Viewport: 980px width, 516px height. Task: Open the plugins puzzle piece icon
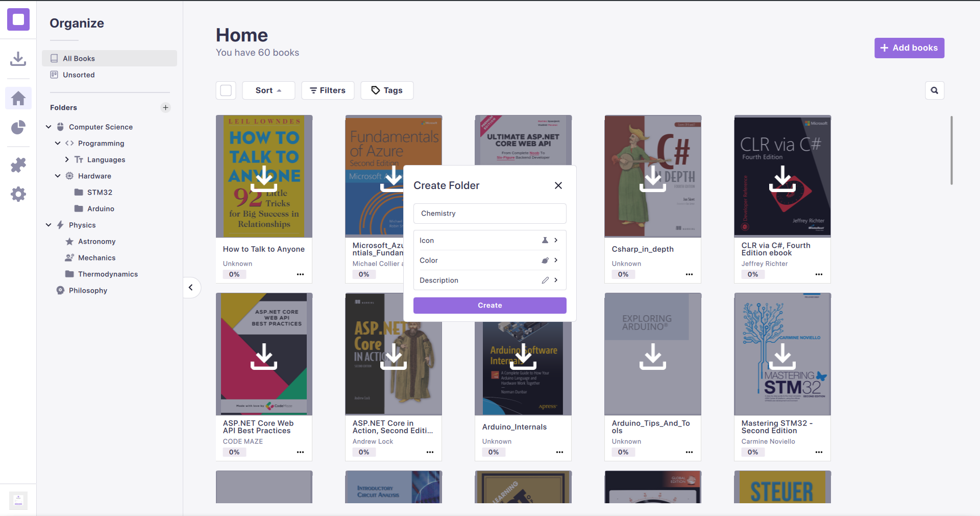point(18,165)
